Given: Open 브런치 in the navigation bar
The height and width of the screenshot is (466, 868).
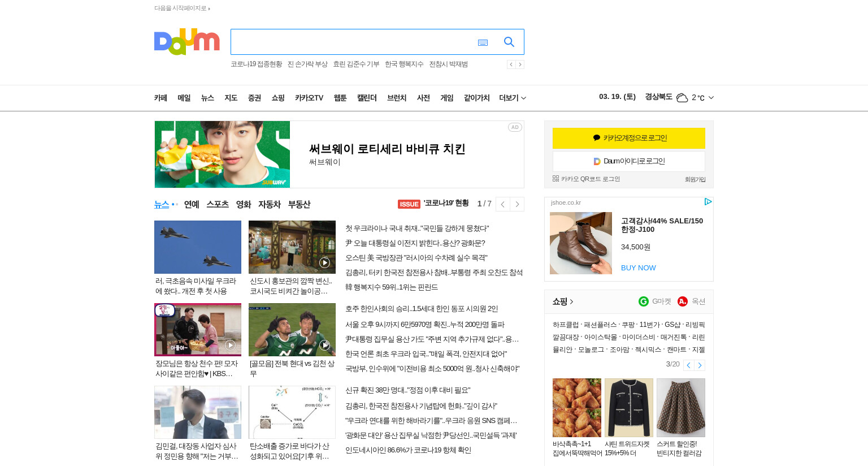Looking at the screenshot, I should click(x=397, y=98).
